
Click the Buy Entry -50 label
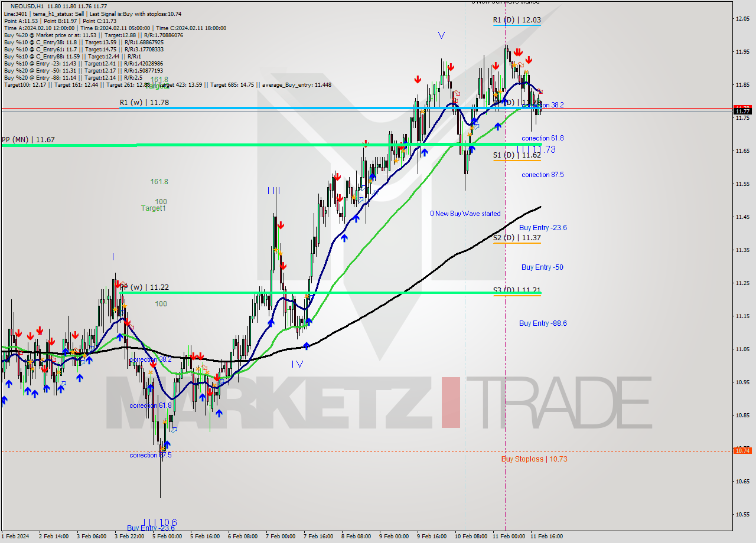(x=542, y=267)
